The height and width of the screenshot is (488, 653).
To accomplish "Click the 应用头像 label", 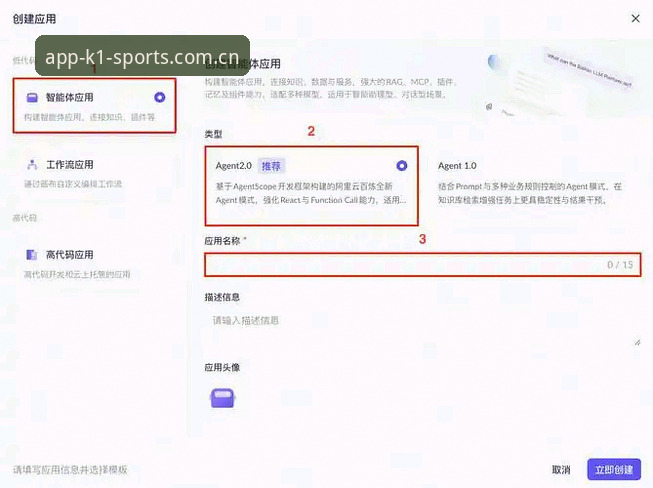I will (x=222, y=368).
